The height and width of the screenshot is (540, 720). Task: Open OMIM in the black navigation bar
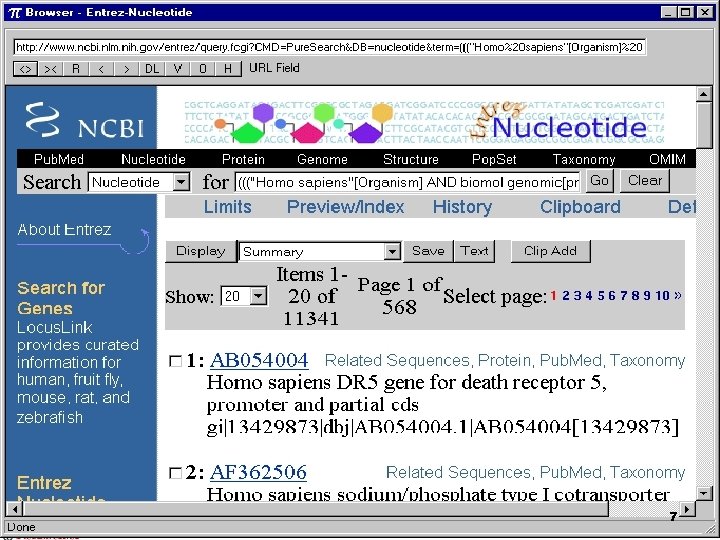click(x=668, y=159)
